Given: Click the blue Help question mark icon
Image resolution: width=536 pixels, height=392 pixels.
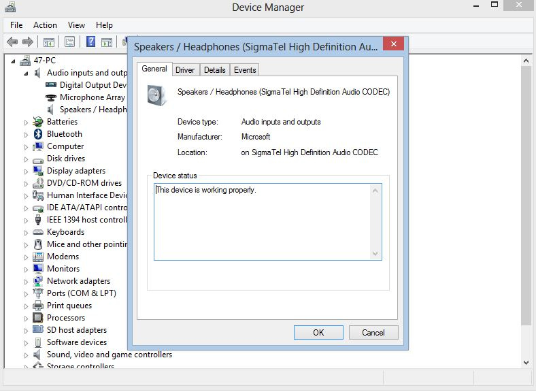Looking at the screenshot, I should (x=90, y=42).
